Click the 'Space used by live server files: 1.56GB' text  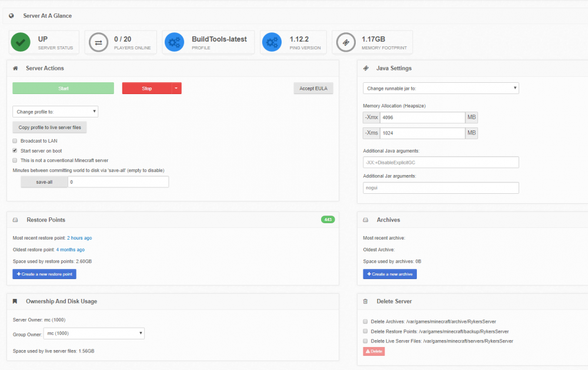point(54,351)
